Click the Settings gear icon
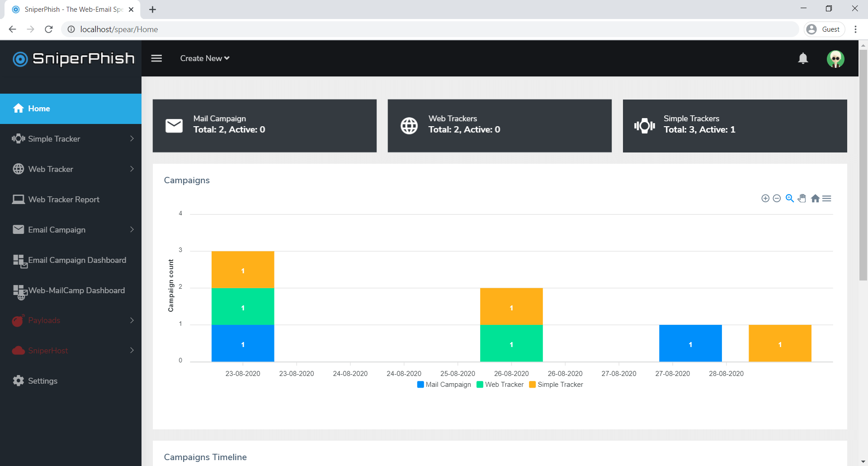 click(x=19, y=380)
